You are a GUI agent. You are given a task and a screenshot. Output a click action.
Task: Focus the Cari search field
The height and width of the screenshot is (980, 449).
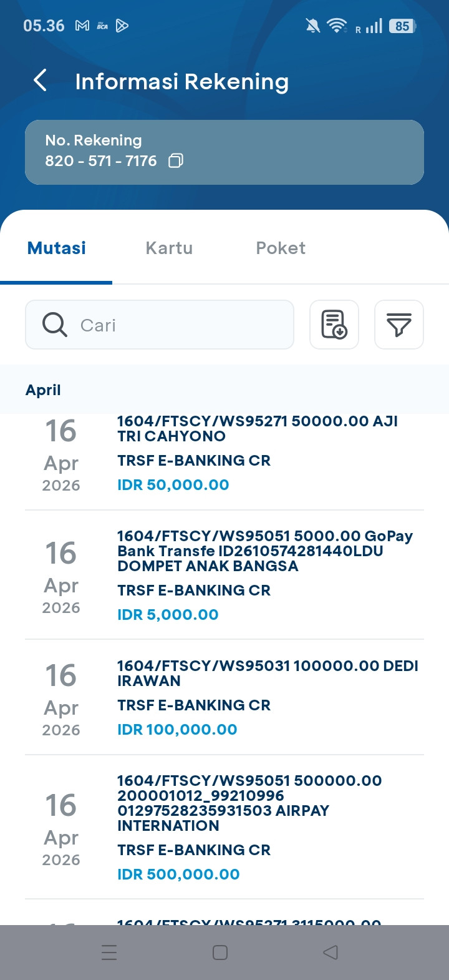click(x=181, y=325)
